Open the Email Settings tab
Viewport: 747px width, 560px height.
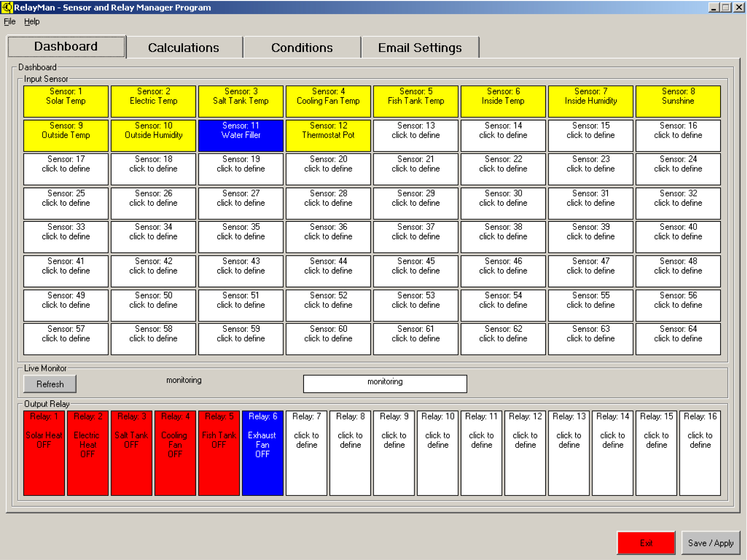(420, 48)
